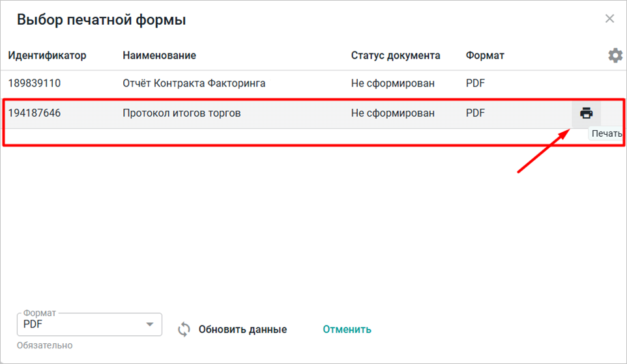Click Не сформирован status in the Отчёт row
The width and height of the screenshot is (627, 364).
coord(392,83)
